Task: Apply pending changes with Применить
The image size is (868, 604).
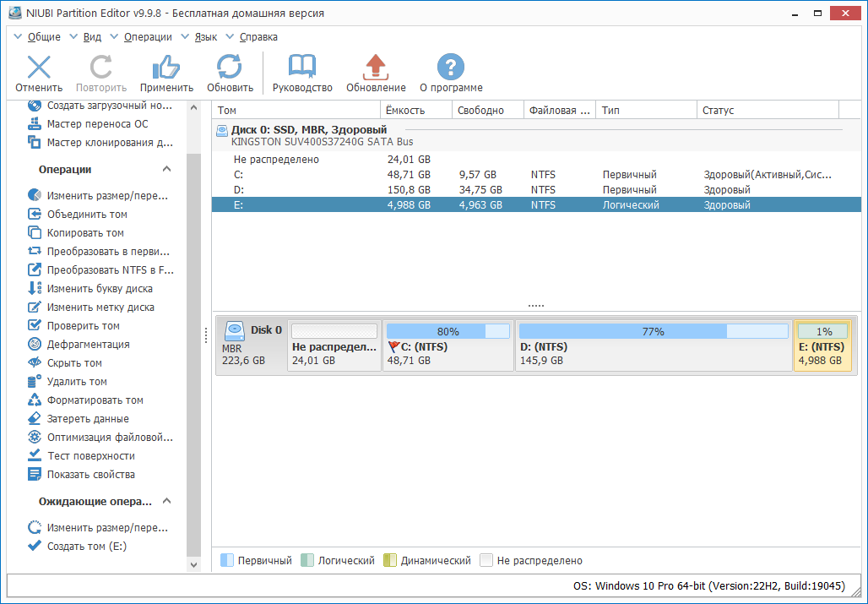Action: (166, 73)
